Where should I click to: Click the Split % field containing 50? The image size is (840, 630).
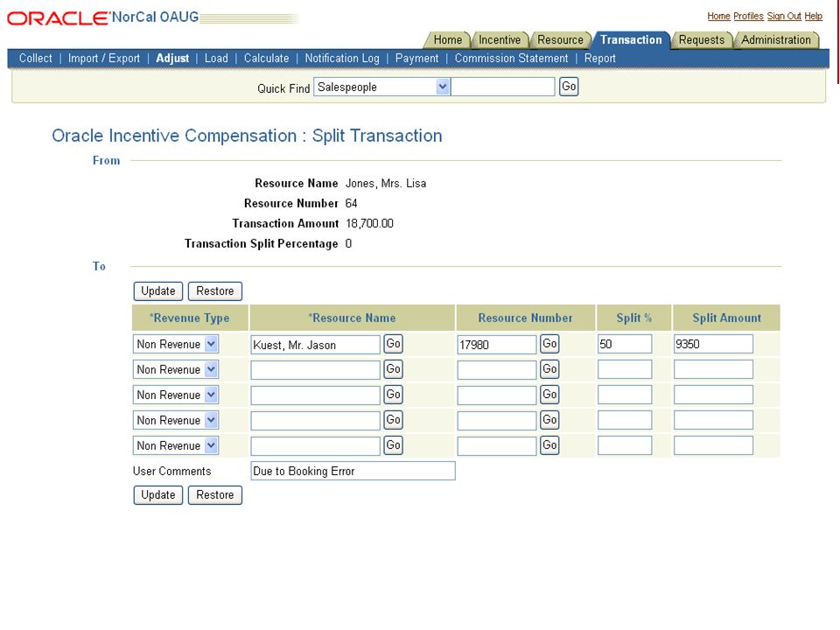click(625, 344)
